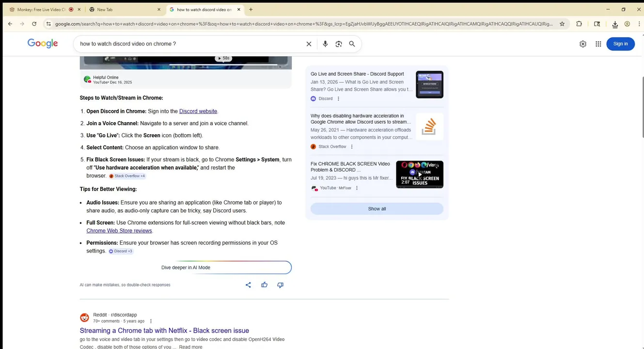The width and height of the screenshot is (644, 349).
Task: Open Google quick settings gear
Action: click(583, 44)
